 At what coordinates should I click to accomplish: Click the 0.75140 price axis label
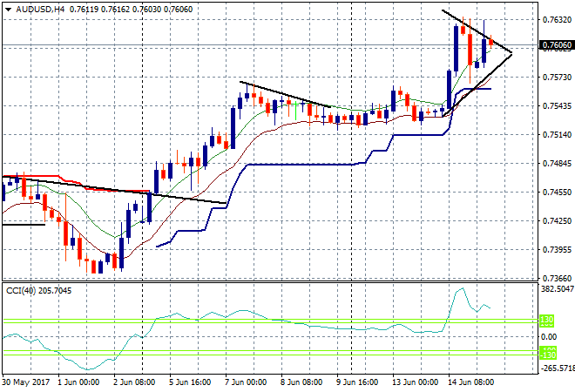click(x=557, y=134)
